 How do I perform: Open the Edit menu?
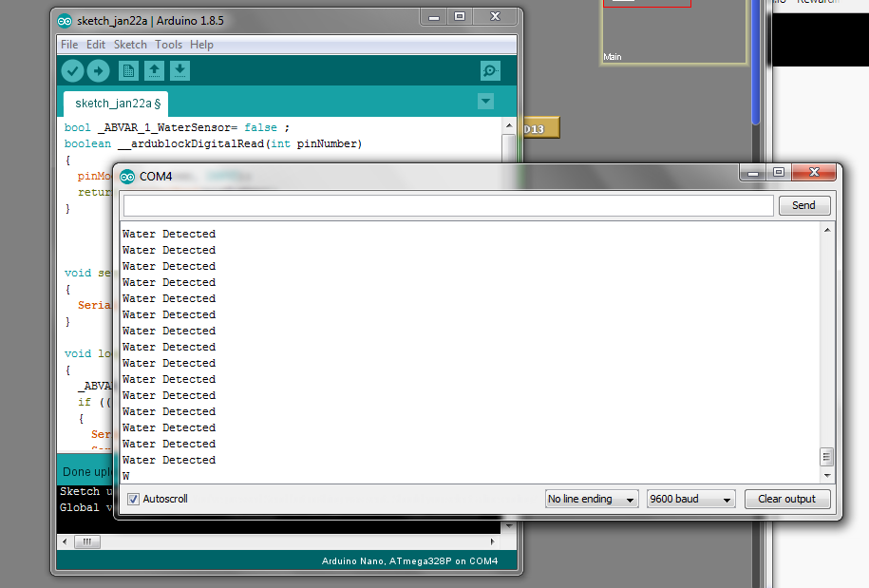click(x=95, y=45)
